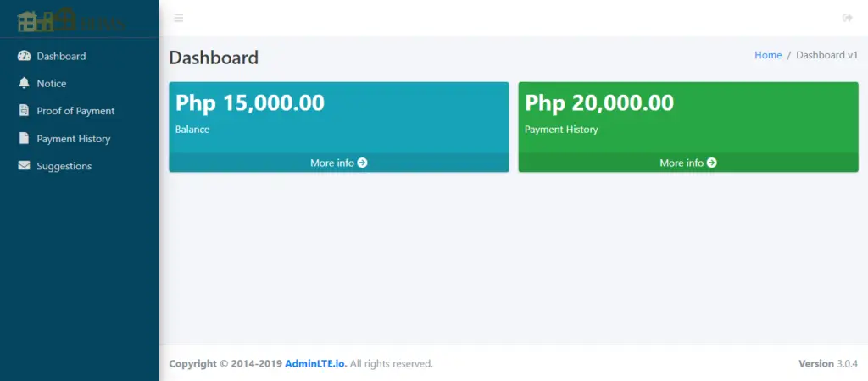Click the Proof of Payment document icon

[x=24, y=111]
